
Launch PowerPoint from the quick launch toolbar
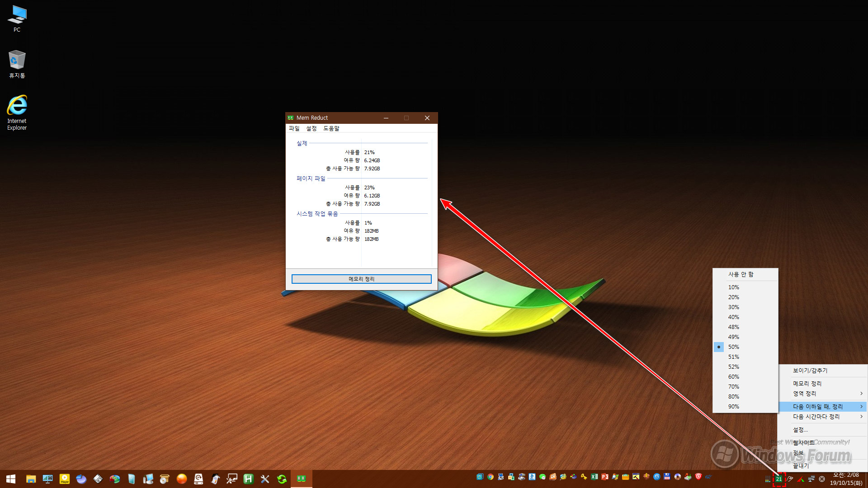[605, 477]
